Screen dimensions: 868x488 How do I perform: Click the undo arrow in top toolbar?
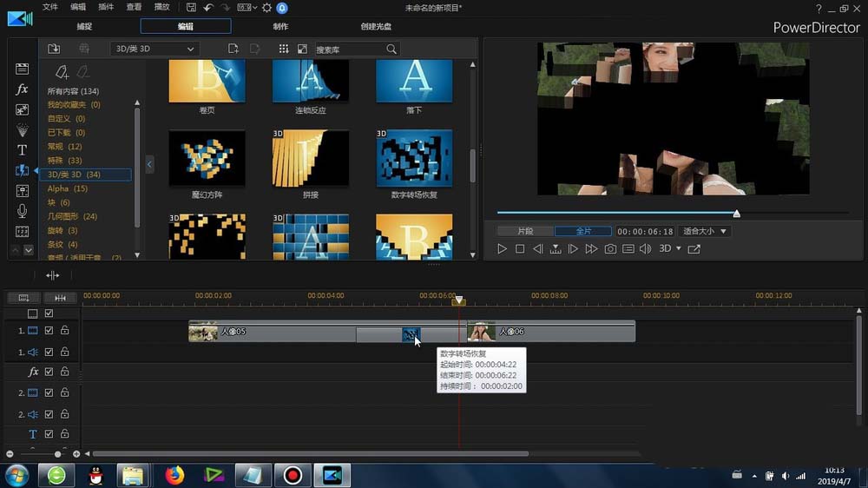click(x=208, y=8)
